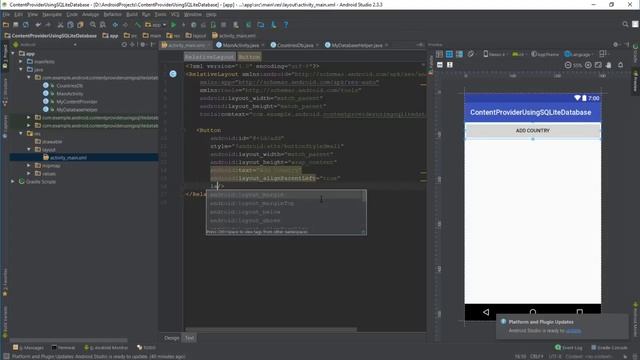The image size is (640, 360).
Task: Select CountriesDb class in project tree
Action: 69,86
